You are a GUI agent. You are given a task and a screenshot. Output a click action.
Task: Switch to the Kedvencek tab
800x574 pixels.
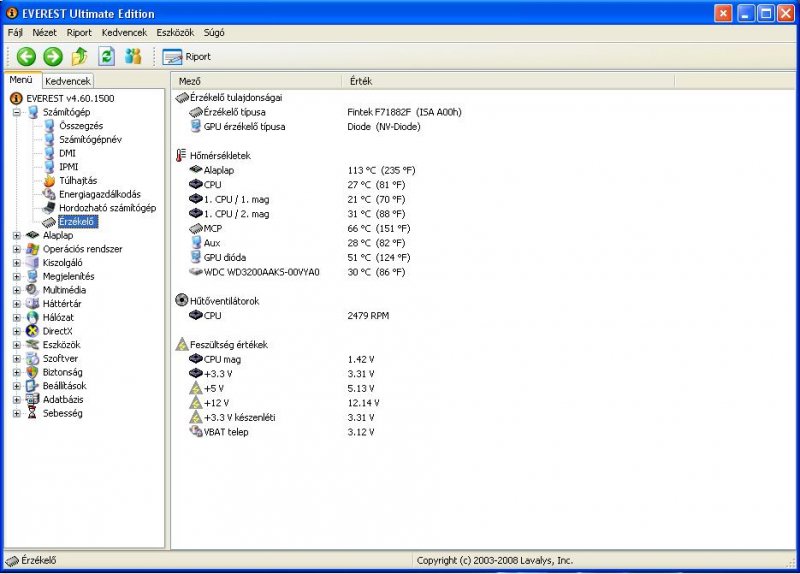point(67,81)
